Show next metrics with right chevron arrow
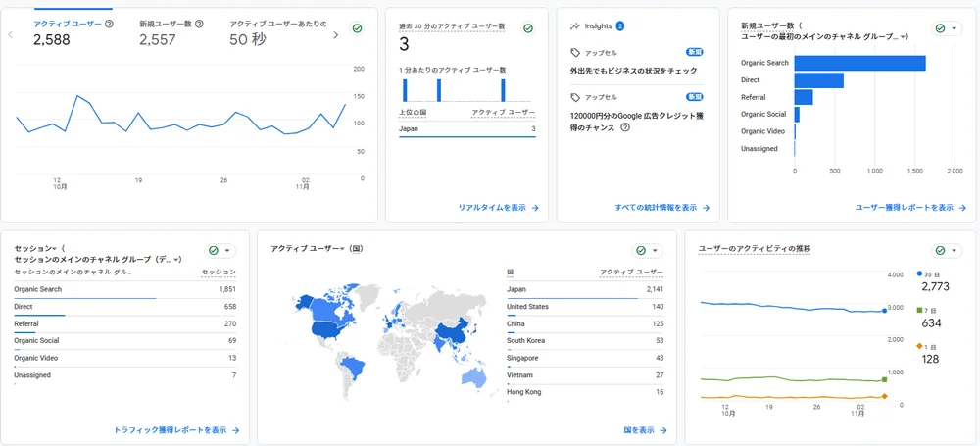The image size is (980, 446). click(x=335, y=35)
